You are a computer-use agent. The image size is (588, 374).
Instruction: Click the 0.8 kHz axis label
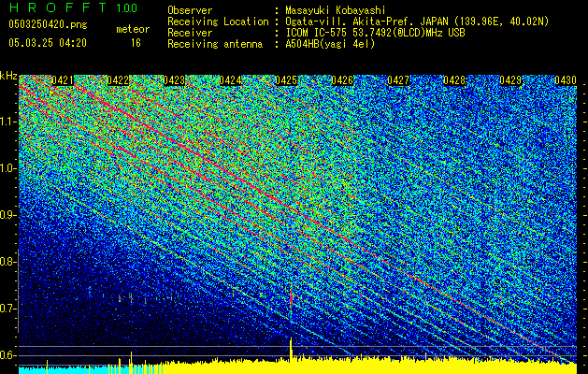8,262
